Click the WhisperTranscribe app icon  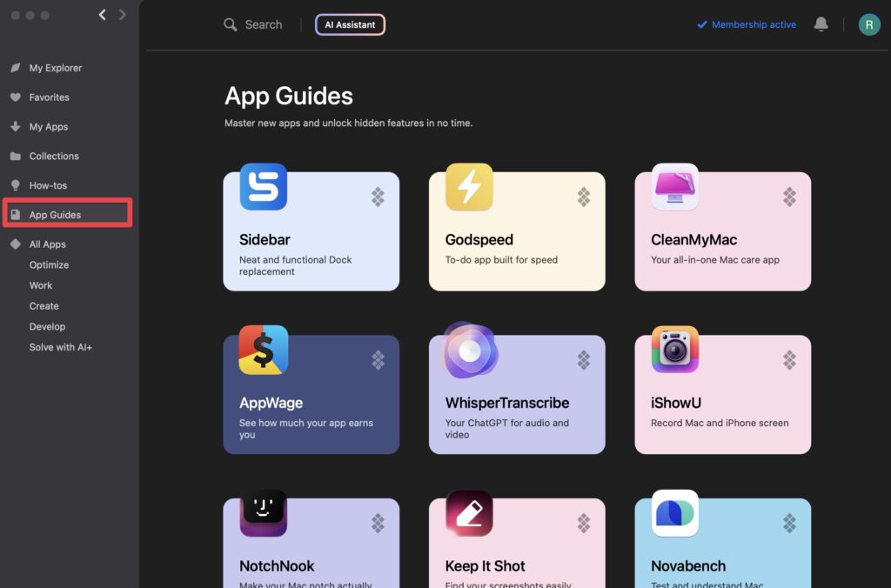pyautogui.click(x=471, y=350)
